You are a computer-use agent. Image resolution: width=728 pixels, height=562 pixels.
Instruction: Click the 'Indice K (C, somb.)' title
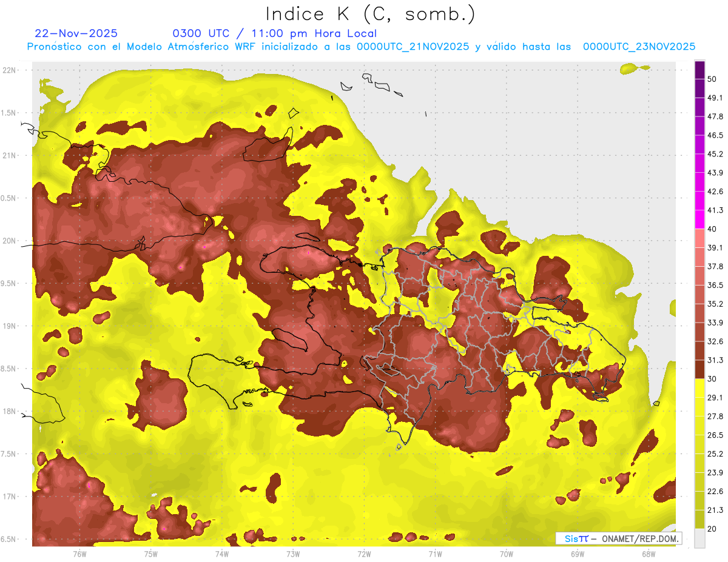point(371,14)
